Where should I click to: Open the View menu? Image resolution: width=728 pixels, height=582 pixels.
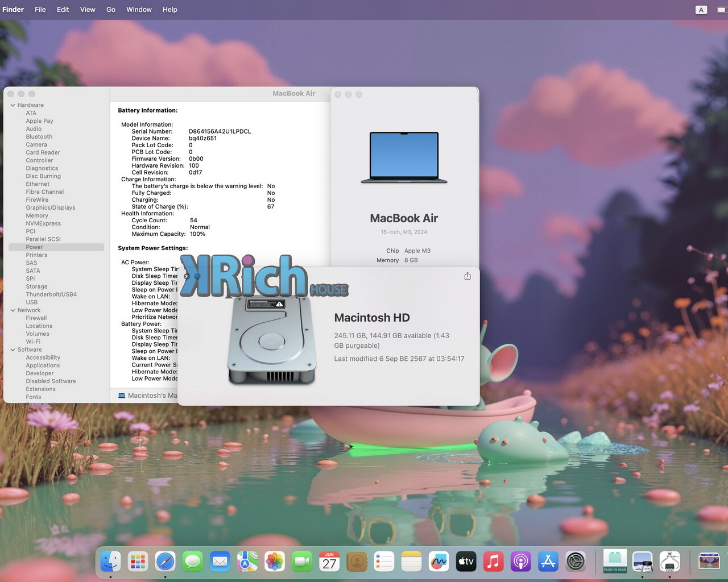(x=88, y=10)
